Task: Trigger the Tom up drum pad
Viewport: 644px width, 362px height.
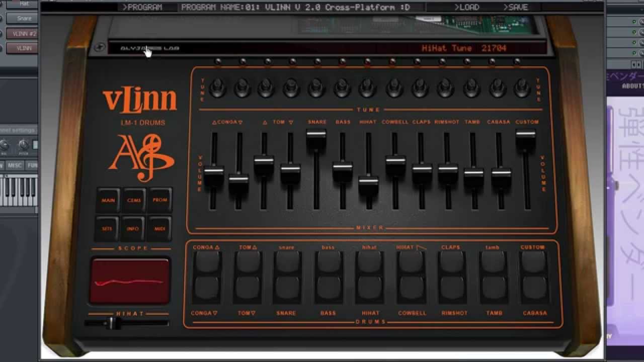Action: (248, 262)
